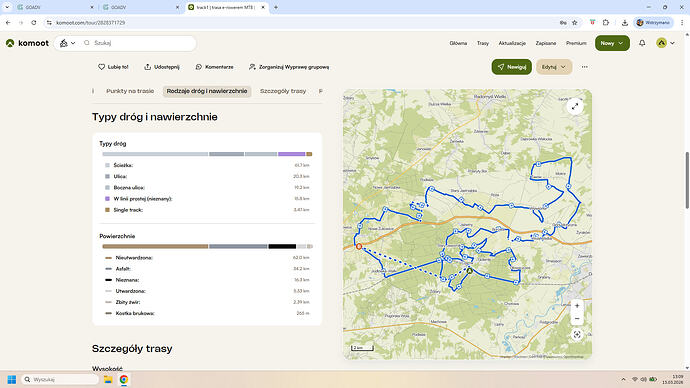This screenshot has width=690, height=388.
Task: Click the light gray Ścieżka road type bar segment
Action: click(x=155, y=154)
